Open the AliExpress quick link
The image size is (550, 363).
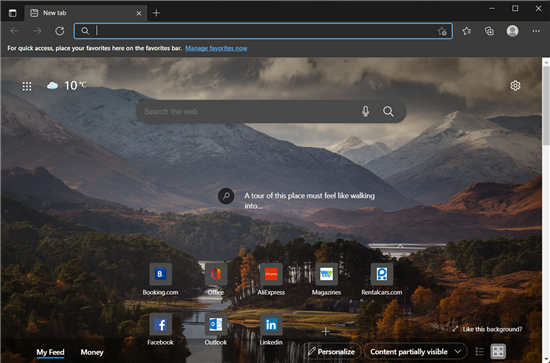pos(271,280)
